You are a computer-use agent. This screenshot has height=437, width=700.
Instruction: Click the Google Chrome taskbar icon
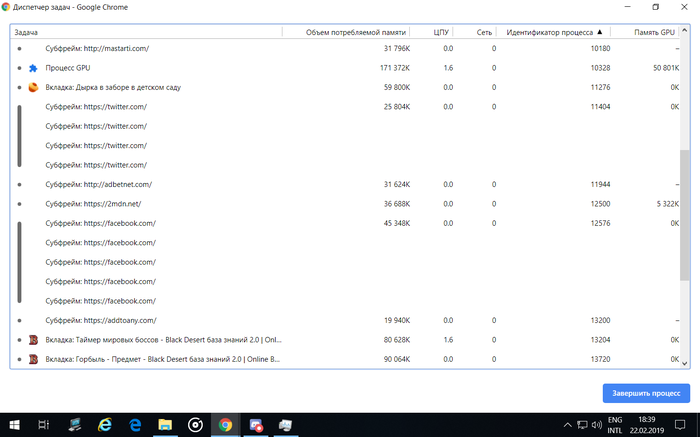pyautogui.click(x=226, y=424)
